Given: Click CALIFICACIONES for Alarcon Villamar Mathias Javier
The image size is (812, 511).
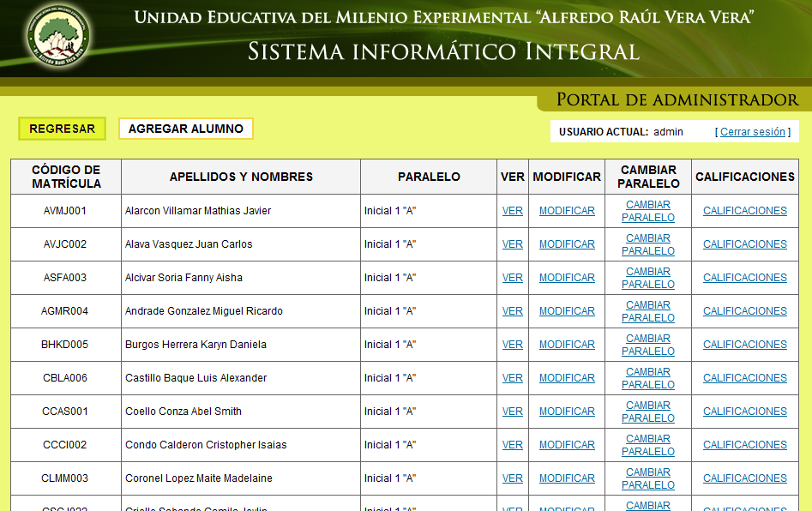Looking at the screenshot, I should pyautogui.click(x=744, y=211).
